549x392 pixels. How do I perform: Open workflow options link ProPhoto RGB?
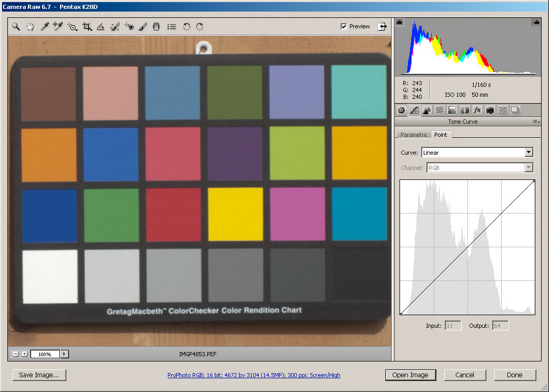tap(254, 375)
